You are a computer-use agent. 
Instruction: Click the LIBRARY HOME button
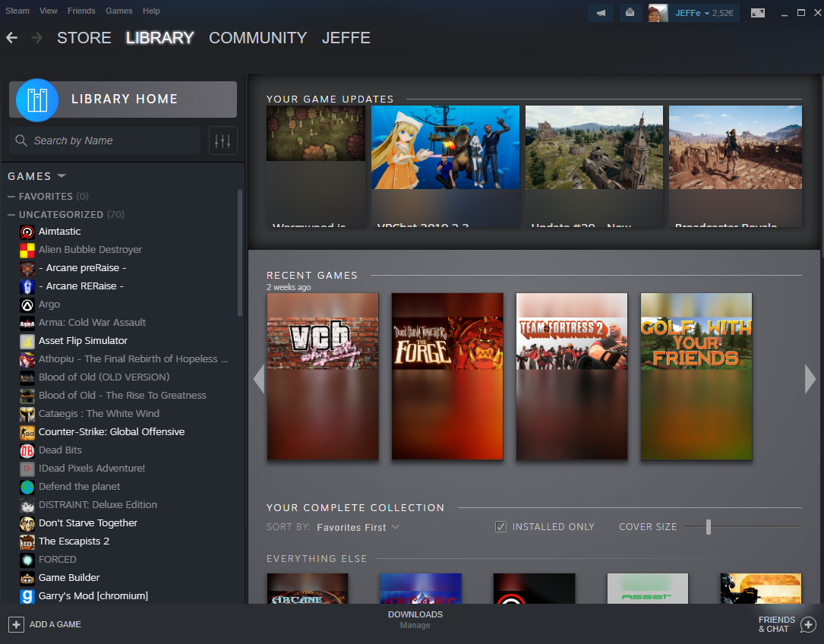coord(123,99)
